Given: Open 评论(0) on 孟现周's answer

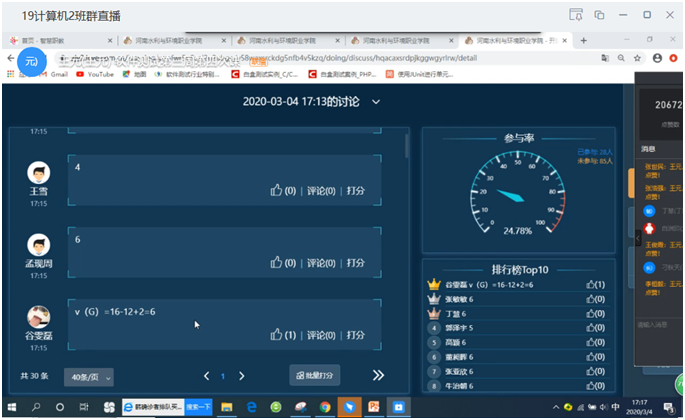Looking at the screenshot, I should (321, 263).
